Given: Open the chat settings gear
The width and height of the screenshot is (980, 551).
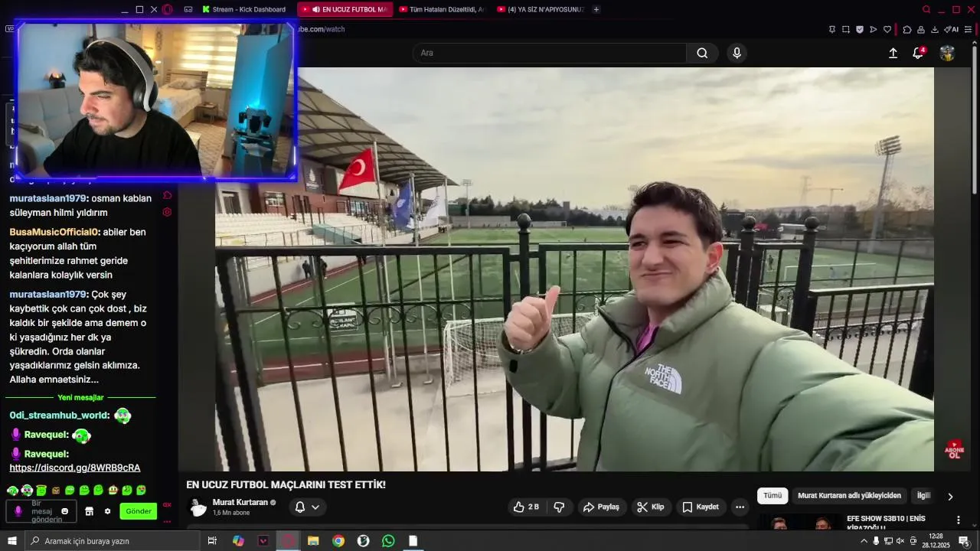Looking at the screenshot, I should pos(107,511).
